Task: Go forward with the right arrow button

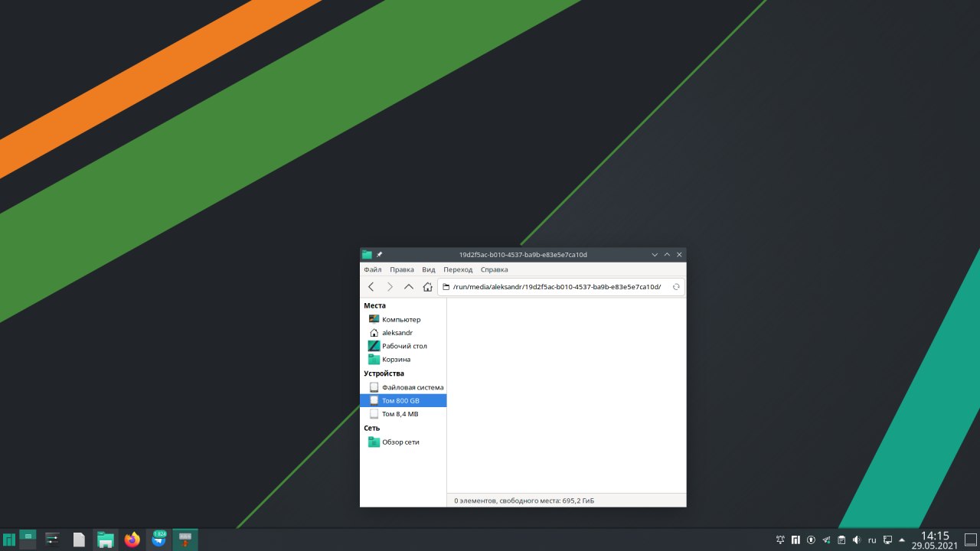Action: coord(390,287)
